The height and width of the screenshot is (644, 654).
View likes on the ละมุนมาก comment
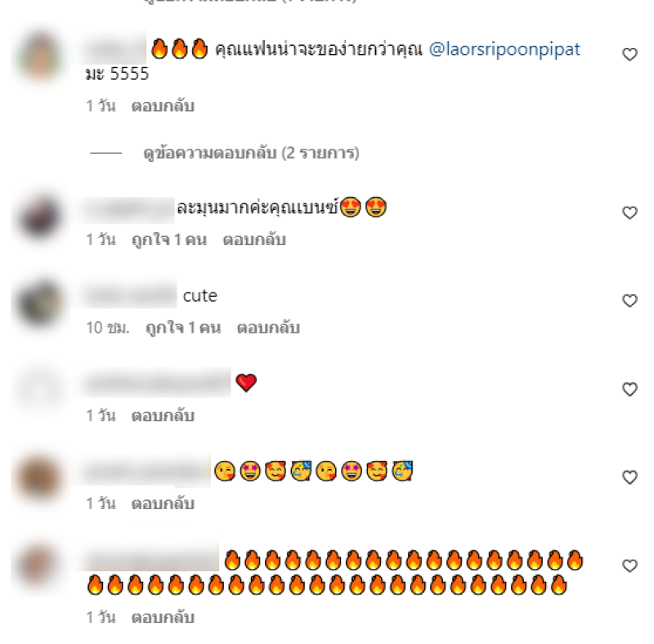pos(169,239)
